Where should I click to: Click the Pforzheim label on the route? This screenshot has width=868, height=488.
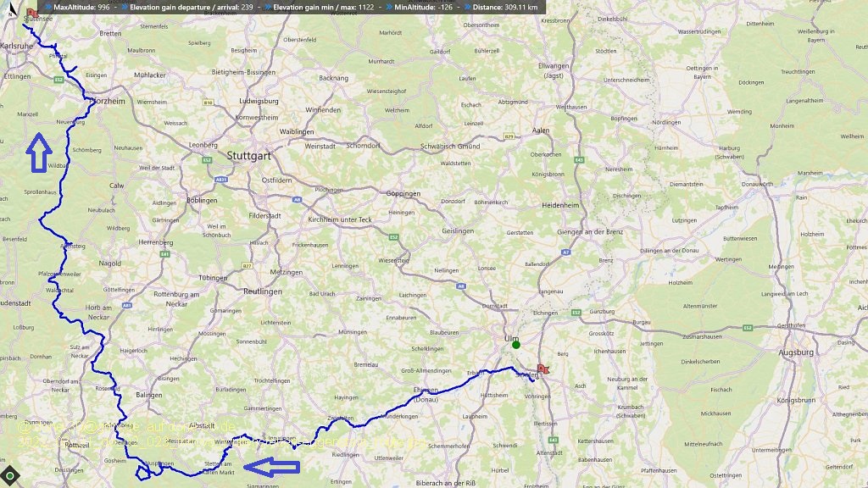tap(108, 102)
